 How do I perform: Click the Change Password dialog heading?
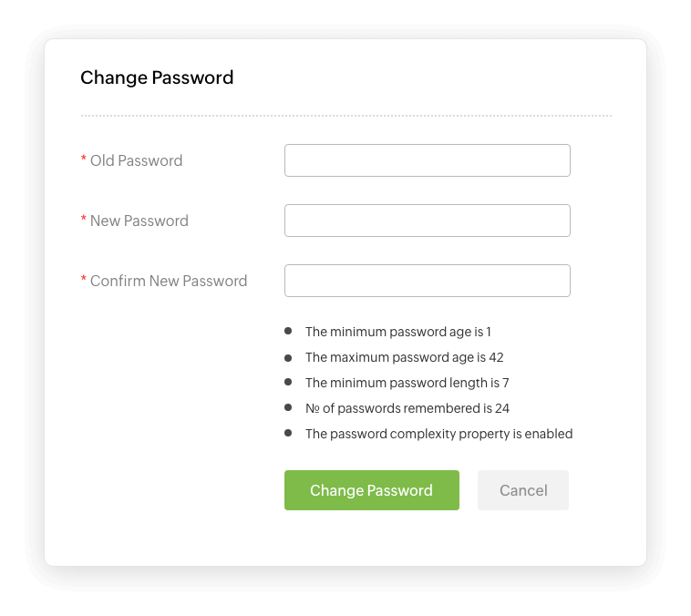[157, 77]
